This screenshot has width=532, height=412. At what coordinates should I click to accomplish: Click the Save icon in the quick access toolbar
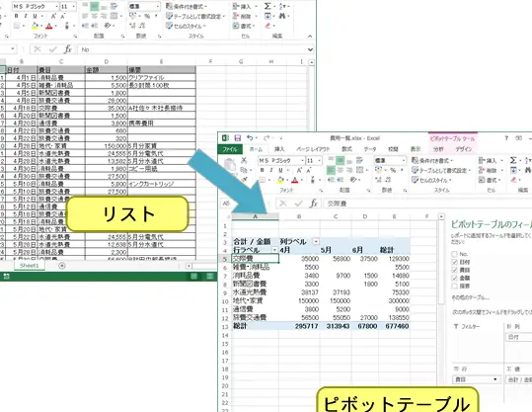[x=238, y=138]
